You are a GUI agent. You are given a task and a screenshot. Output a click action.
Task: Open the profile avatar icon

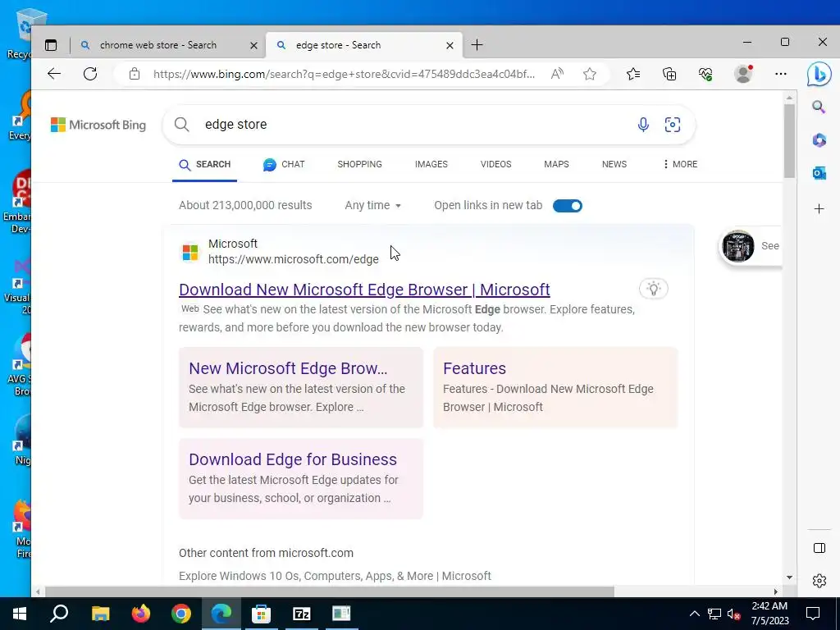pyautogui.click(x=743, y=74)
